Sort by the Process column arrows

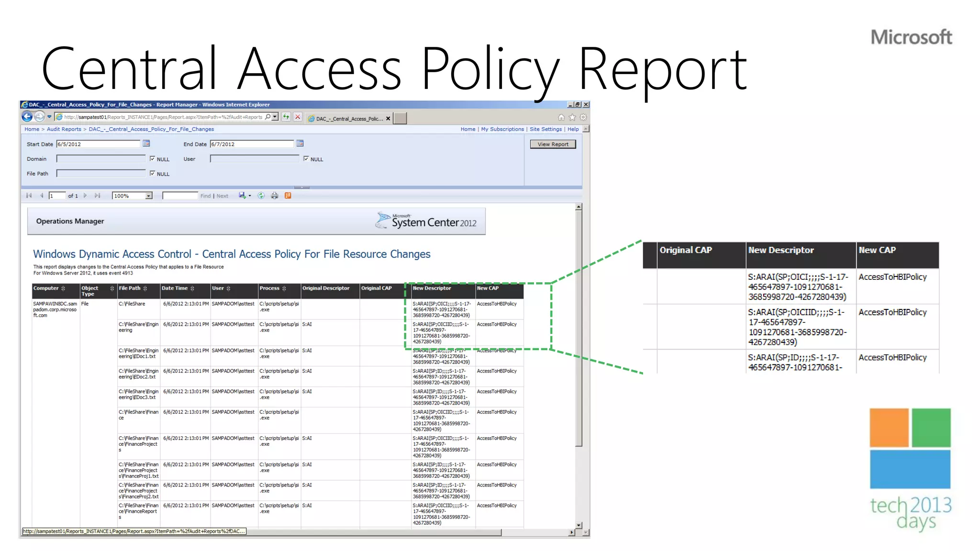[284, 288]
